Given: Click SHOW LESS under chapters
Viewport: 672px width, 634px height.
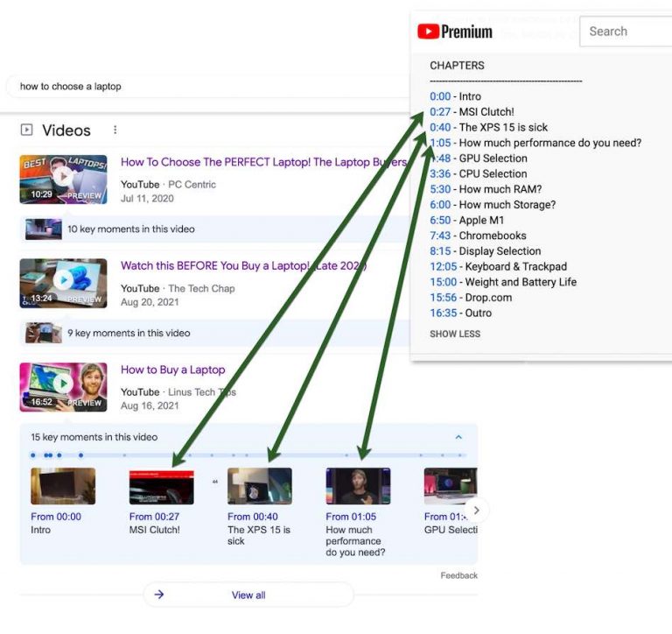Looking at the screenshot, I should click(455, 334).
